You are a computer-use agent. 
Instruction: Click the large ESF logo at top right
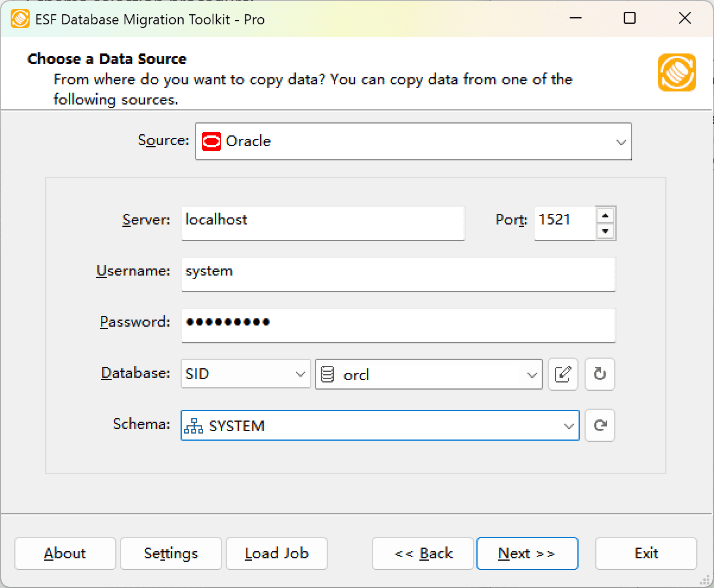pos(677,73)
